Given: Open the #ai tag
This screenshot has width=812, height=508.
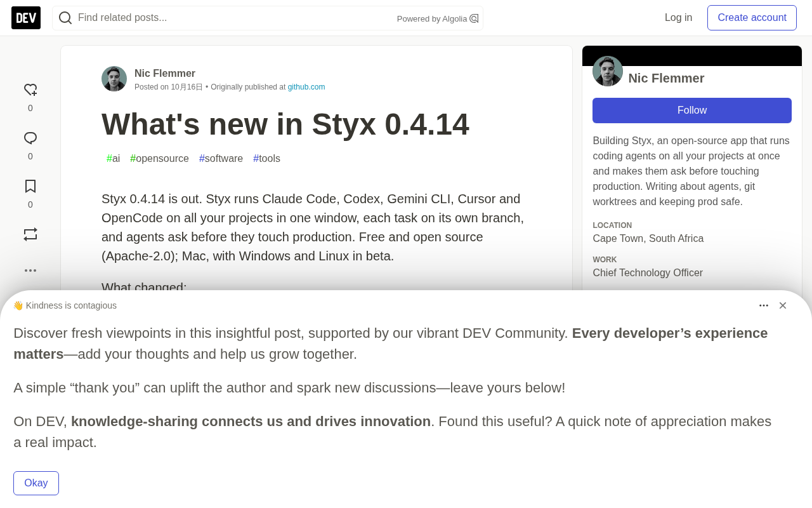Looking at the screenshot, I should (x=114, y=159).
